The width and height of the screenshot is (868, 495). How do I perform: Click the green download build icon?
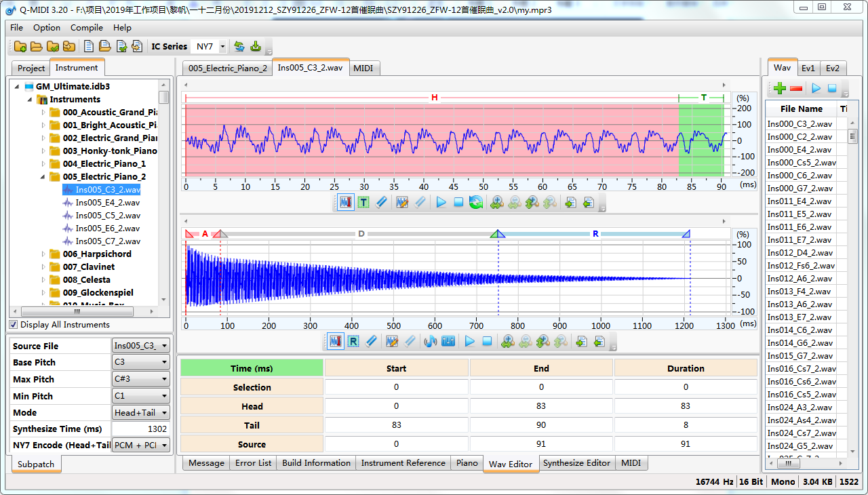(256, 47)
